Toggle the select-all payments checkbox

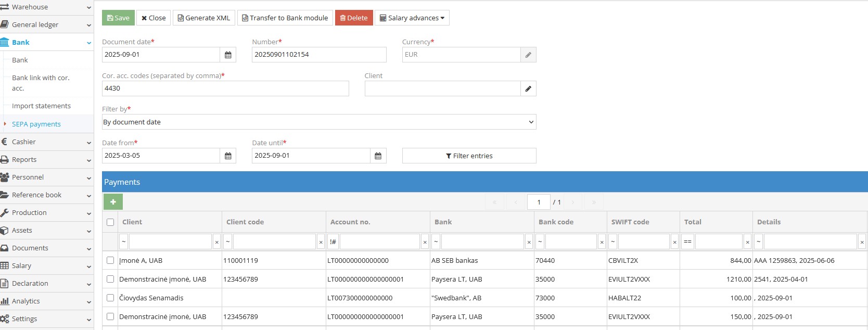pyautogui.click(x=110, y=222)
